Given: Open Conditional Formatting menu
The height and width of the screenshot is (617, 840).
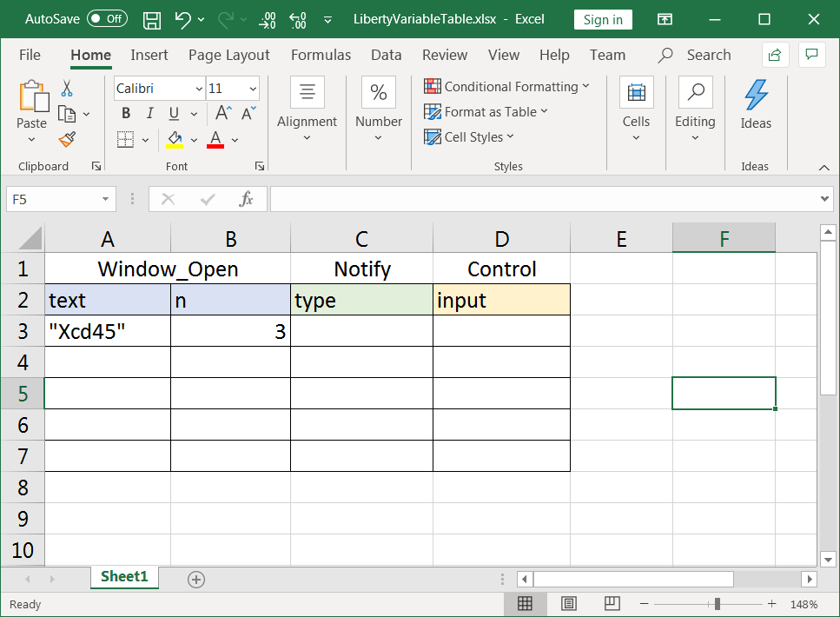Looking at the screenshot, I should tap(506, 86).
